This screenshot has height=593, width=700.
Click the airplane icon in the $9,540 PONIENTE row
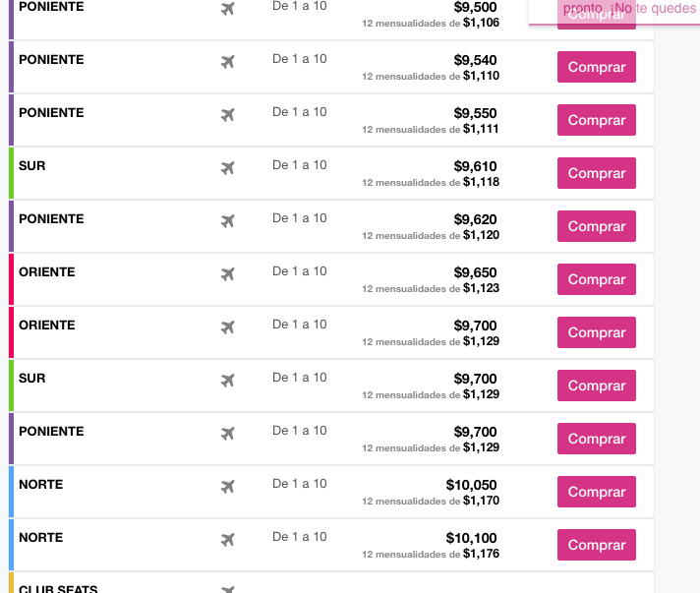coord(228,62)
